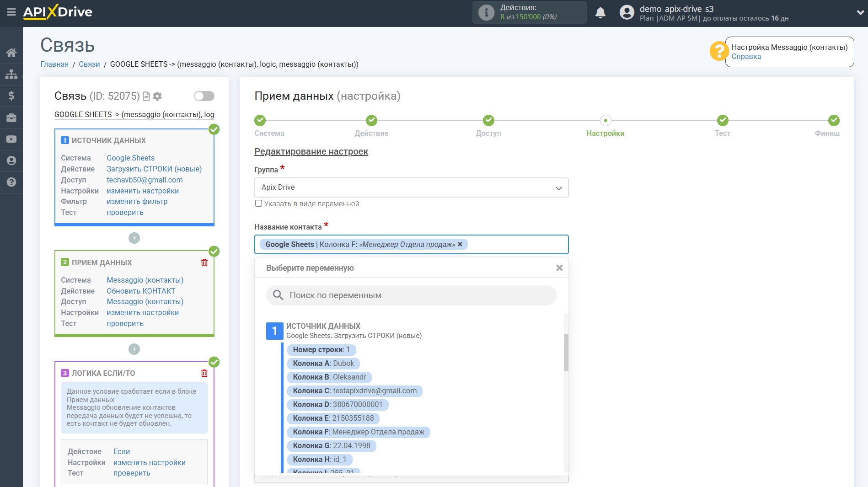Viewport: 868px width, 487px height.
Task: Go to the Доступ step in the wizard
Action: (x=488, y=121)
